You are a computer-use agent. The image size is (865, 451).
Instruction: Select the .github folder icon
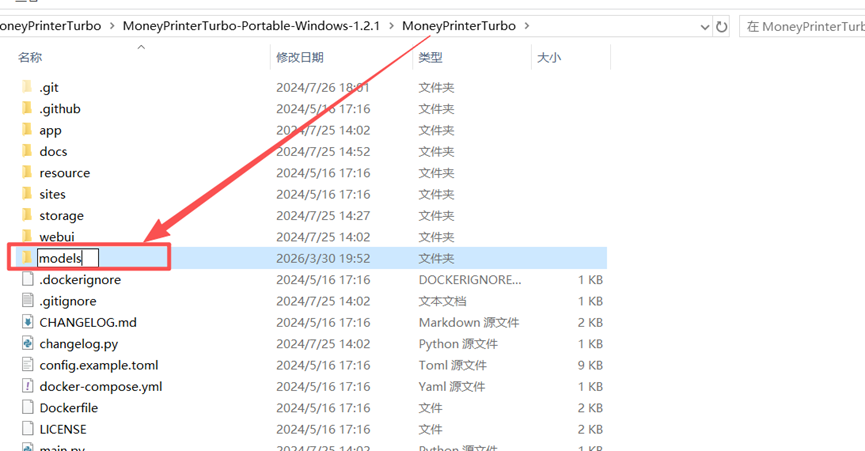point(27,109)
